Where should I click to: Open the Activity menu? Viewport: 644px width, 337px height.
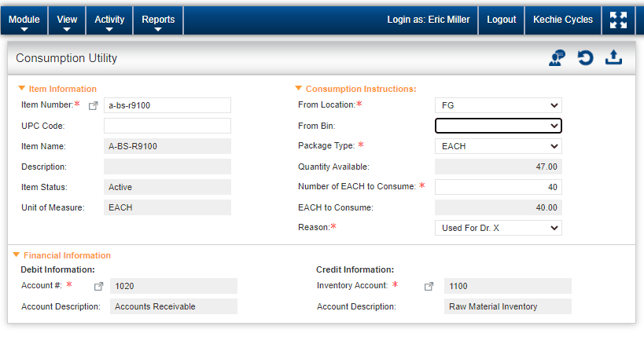point(109,20)
